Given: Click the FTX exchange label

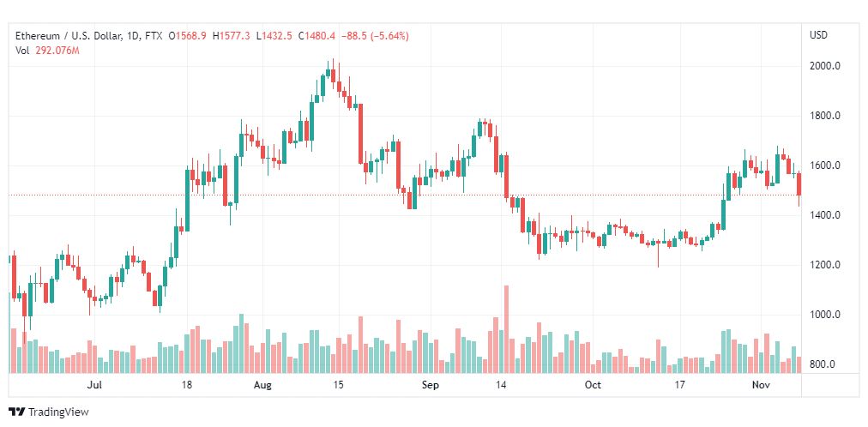Looking at the screenshot, I should pyautogui.click(x=153, y=36).
